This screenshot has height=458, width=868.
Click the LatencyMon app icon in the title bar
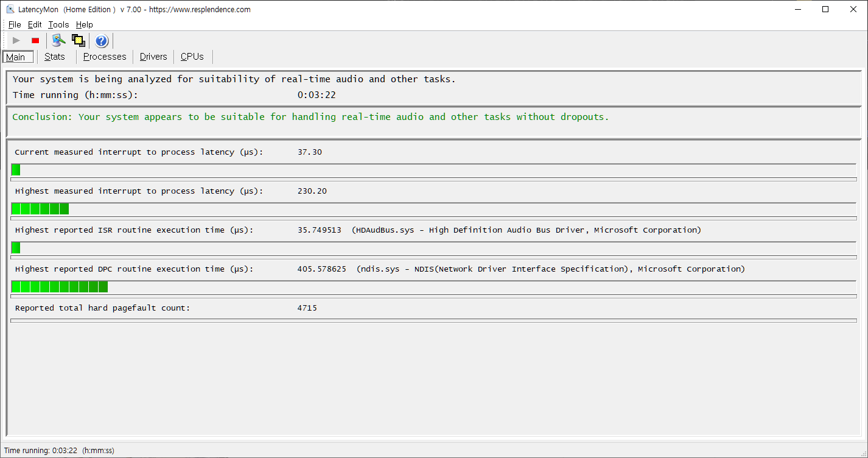(10, 9)
